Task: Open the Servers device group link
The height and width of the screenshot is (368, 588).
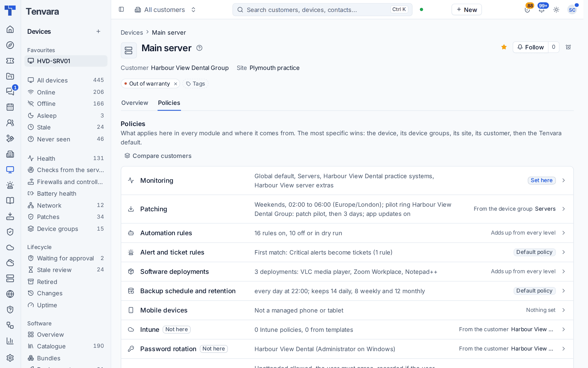Action: [x=545, y=209]
